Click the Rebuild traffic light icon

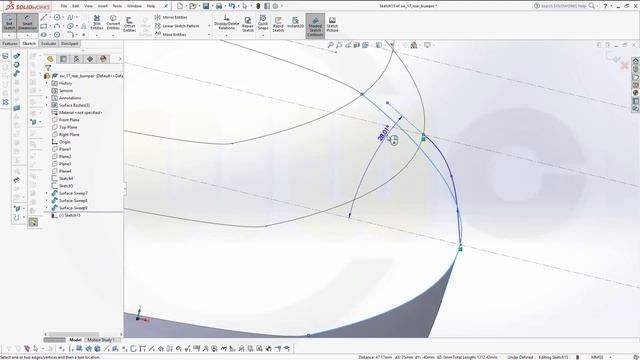click(258, 6)
